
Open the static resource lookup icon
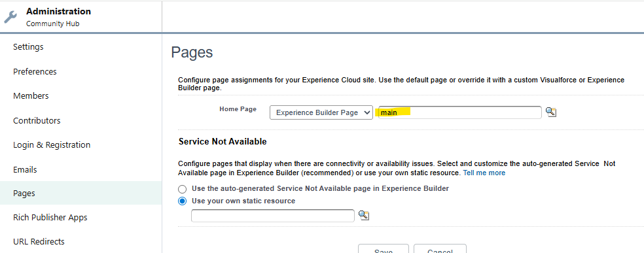(x=363, y=215)
